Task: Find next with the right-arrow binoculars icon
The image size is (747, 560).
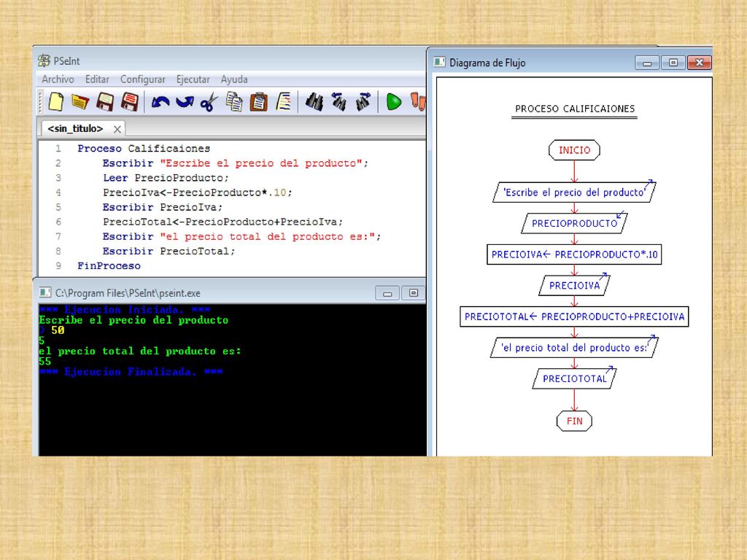Action: tap(363, 101)
